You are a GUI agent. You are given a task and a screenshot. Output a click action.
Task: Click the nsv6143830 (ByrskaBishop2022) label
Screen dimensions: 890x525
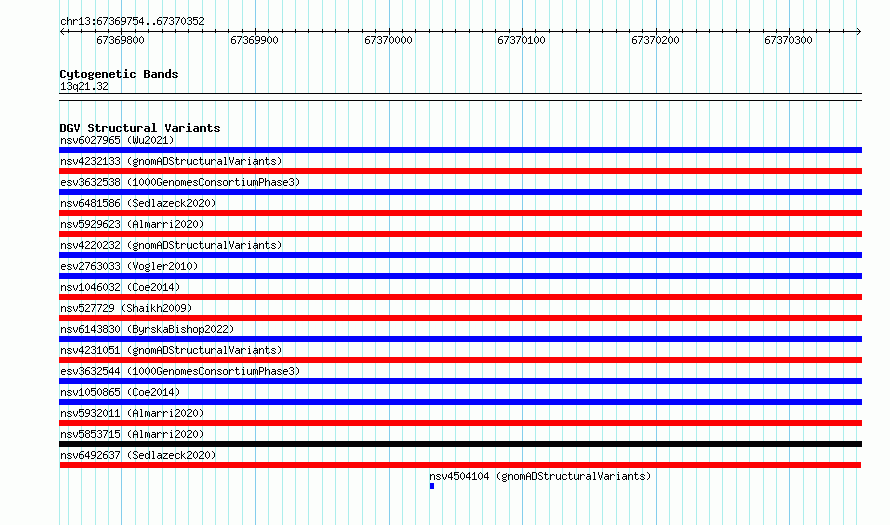147,329
